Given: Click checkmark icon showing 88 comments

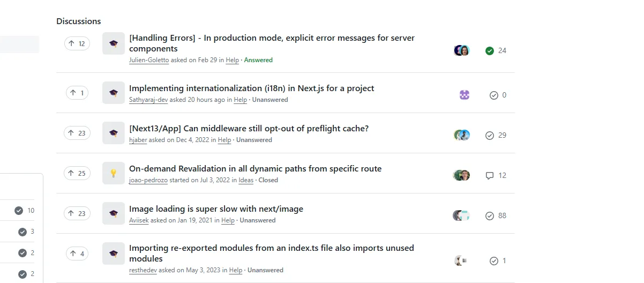Looking at the screenshot, I should click(x=489, y=215).
